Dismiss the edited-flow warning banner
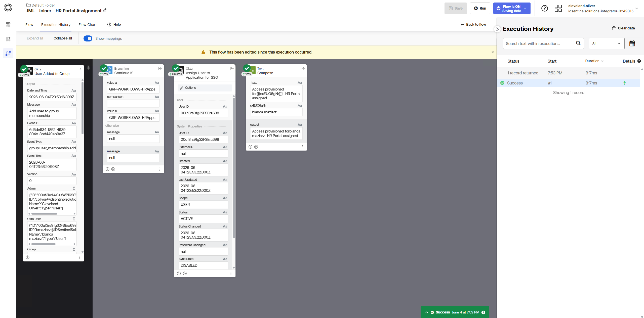Screen dimensions: 644x318 pos(493,52)
